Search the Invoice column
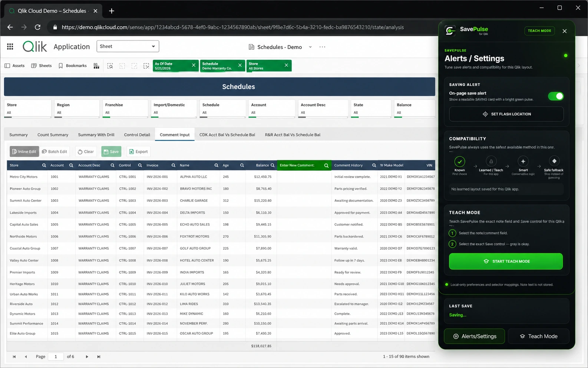This screenshot has height=368, width=588. click(174, 165)
